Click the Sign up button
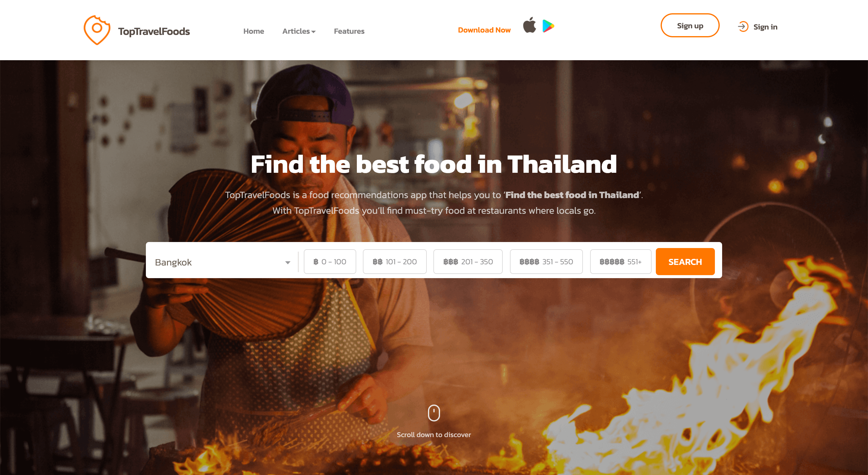 pyautogui.click(x=690, y=26)
